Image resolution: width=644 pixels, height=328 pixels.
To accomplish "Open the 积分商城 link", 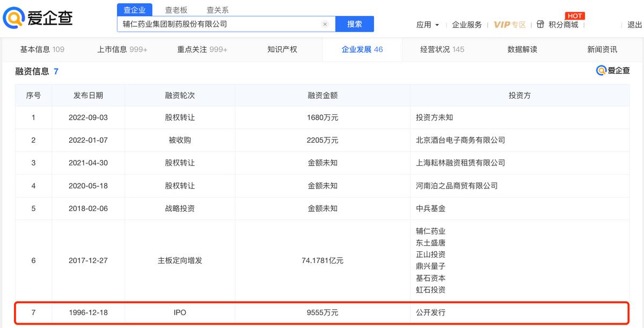I will coord(563,25).
